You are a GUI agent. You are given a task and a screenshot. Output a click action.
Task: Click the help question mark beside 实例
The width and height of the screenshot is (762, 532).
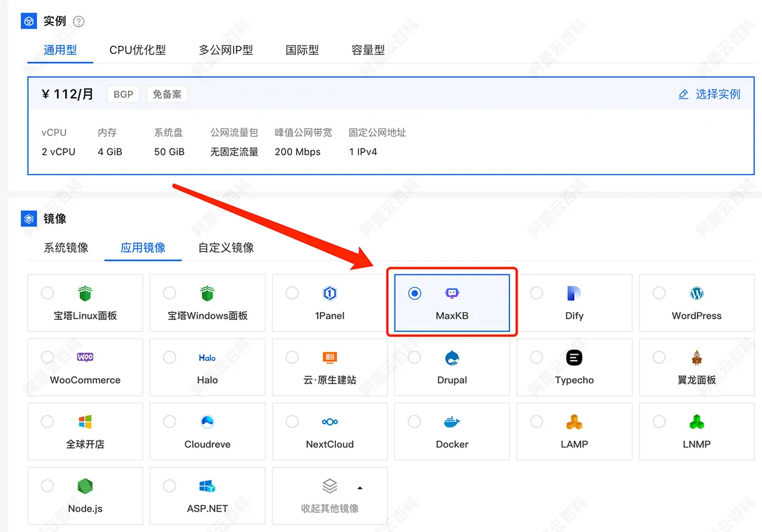(78, 21)
